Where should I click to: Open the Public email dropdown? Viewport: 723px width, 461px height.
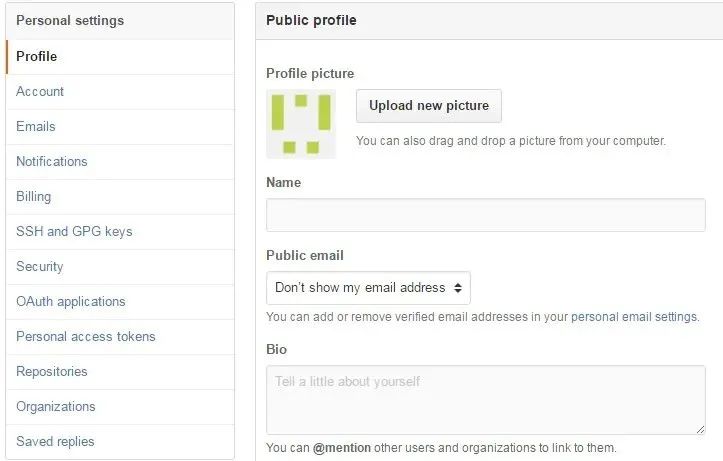pos(368,288)
